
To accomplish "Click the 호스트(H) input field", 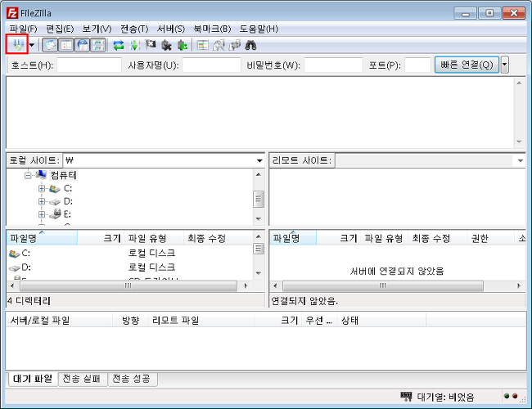I will pyautogui.click(x=89, y=65).
